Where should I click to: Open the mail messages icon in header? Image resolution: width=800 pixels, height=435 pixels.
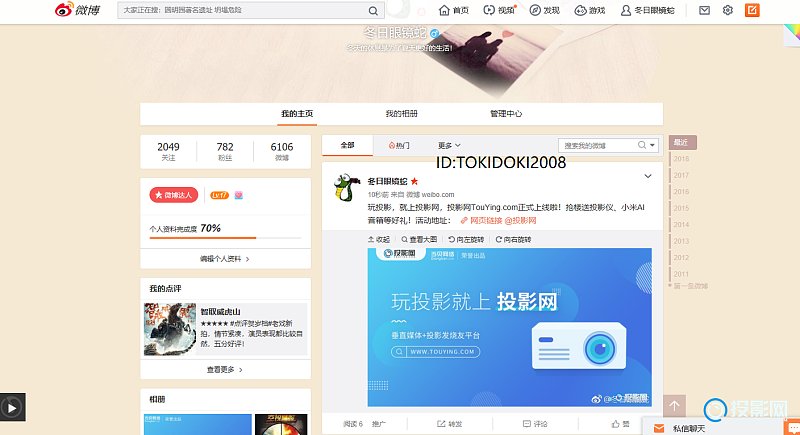coord(704,10)
